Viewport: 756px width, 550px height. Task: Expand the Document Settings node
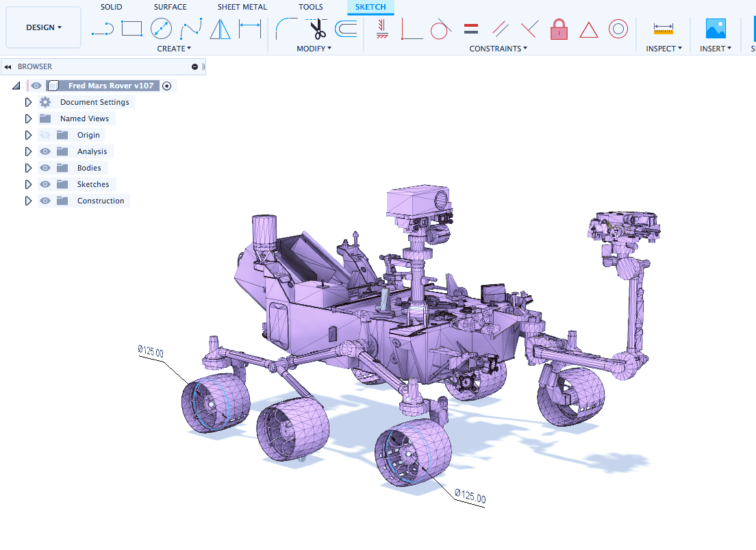28,102
